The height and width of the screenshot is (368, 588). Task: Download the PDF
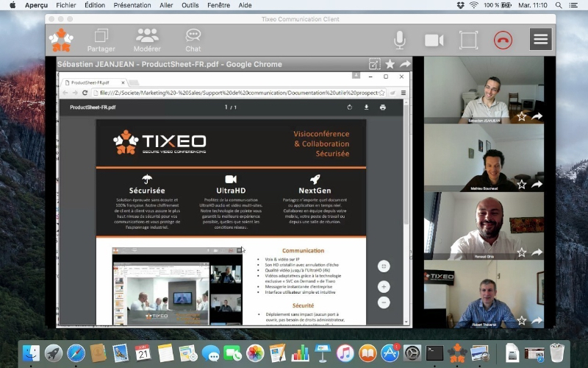[366, 107]
